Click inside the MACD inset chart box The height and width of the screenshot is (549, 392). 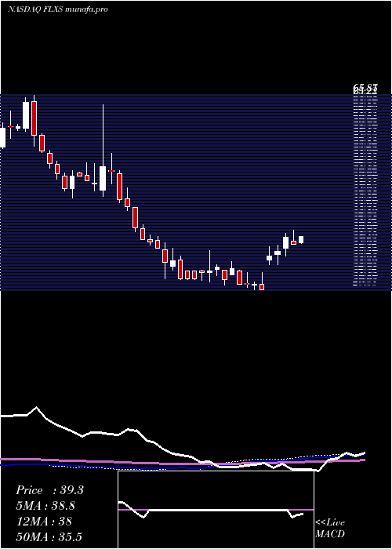click(216, 510)
